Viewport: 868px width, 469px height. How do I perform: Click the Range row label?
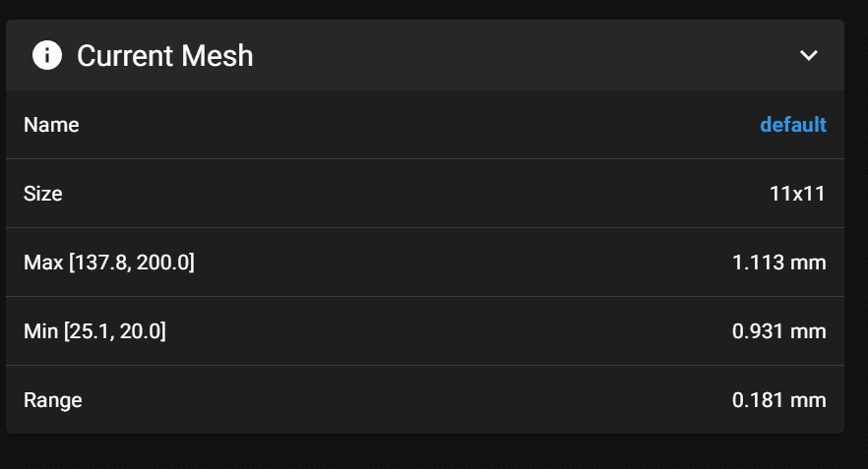53,400
